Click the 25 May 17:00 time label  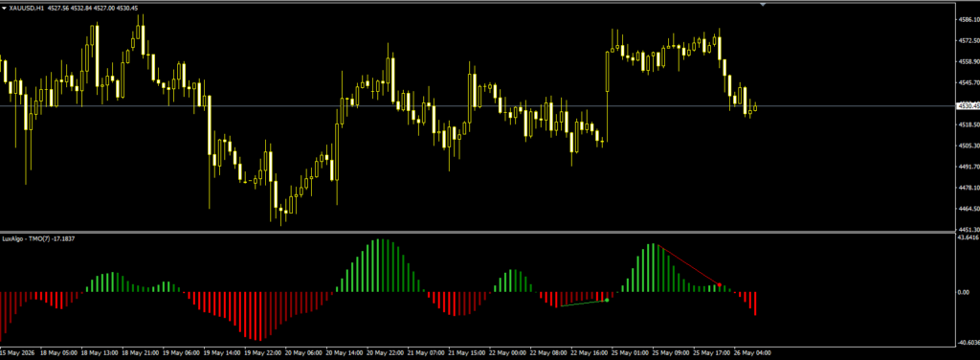711,352
